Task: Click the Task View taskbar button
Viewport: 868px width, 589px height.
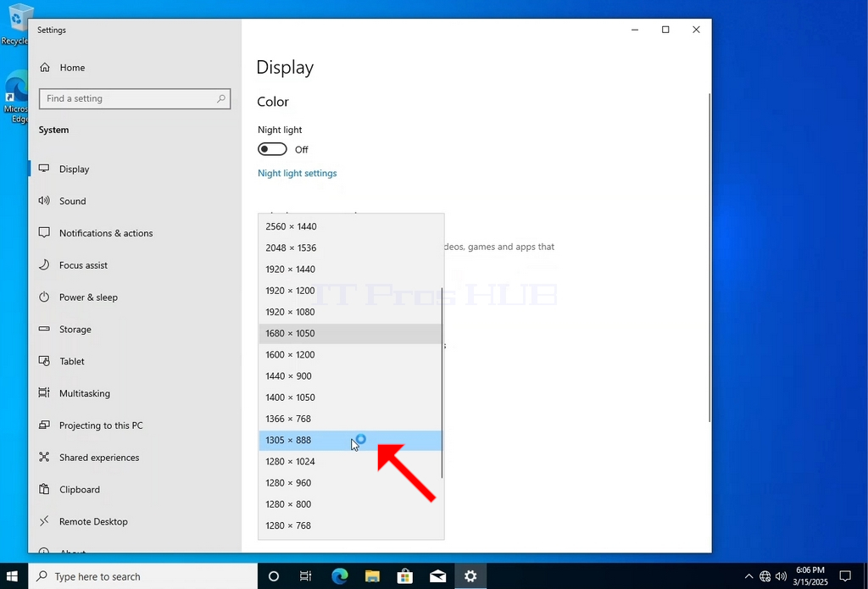Action: point(305,576)
